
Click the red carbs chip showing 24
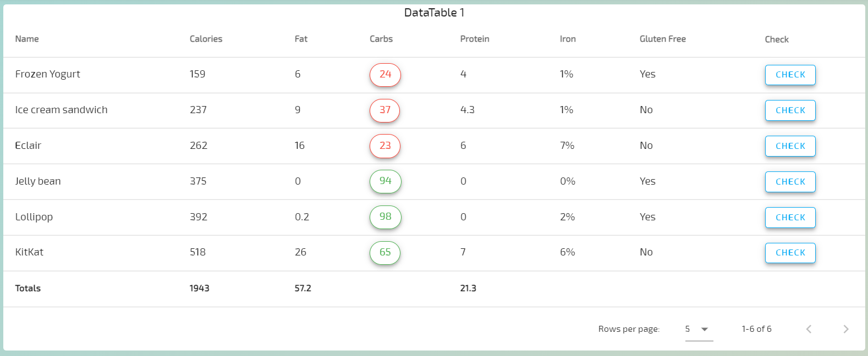[385, 75]
